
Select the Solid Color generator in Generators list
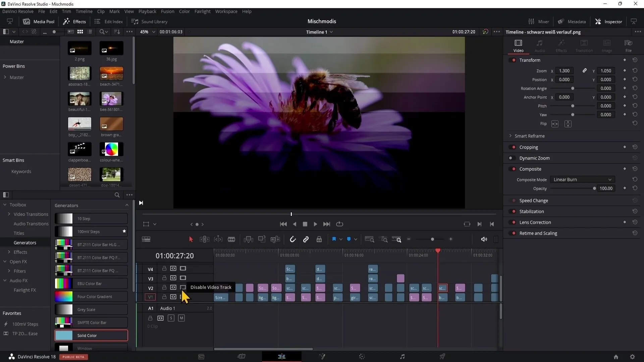tap(91, 335)
